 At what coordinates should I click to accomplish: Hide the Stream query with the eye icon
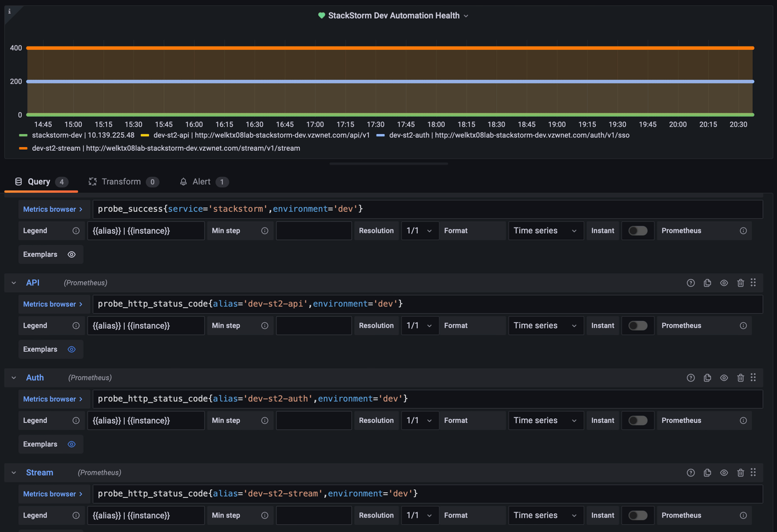[724, 472]
